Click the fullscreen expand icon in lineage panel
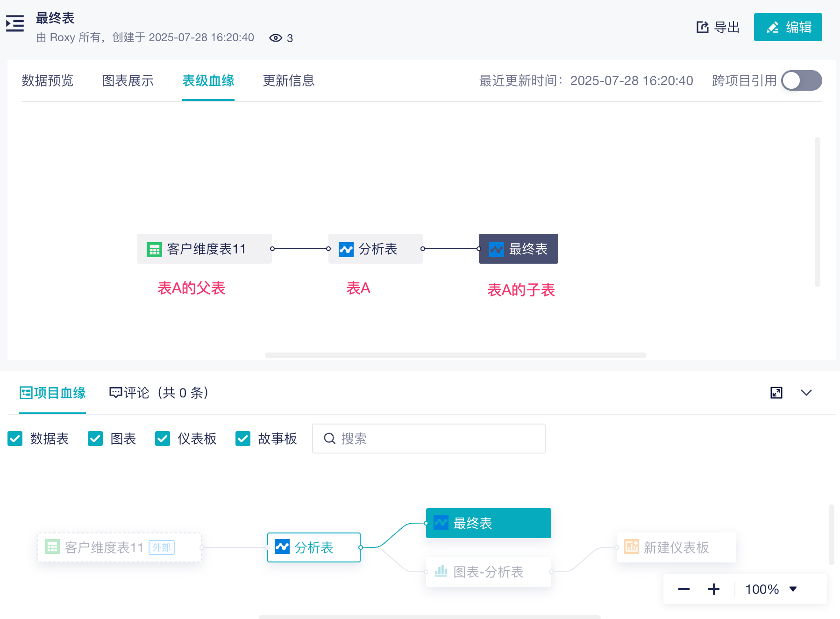840x619 pixels. [x=776, y=393]
